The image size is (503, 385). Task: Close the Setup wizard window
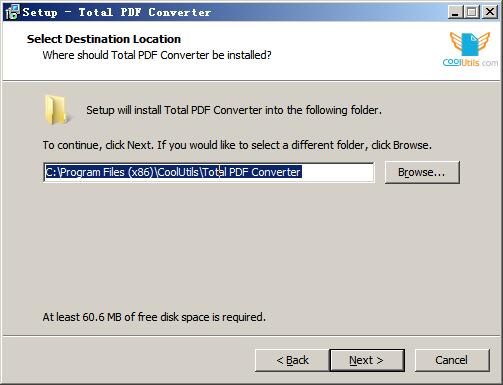tap(490, 12)
